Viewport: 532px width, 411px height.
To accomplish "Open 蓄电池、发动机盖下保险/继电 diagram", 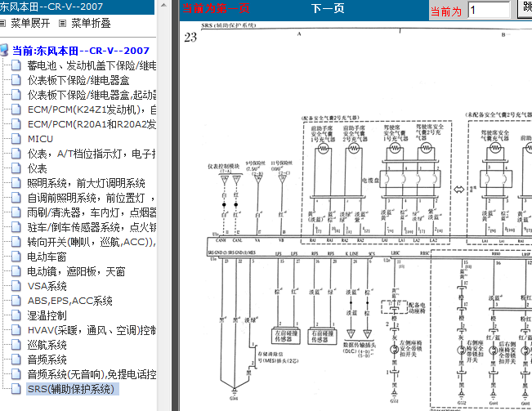I will [x=92, y=65].
